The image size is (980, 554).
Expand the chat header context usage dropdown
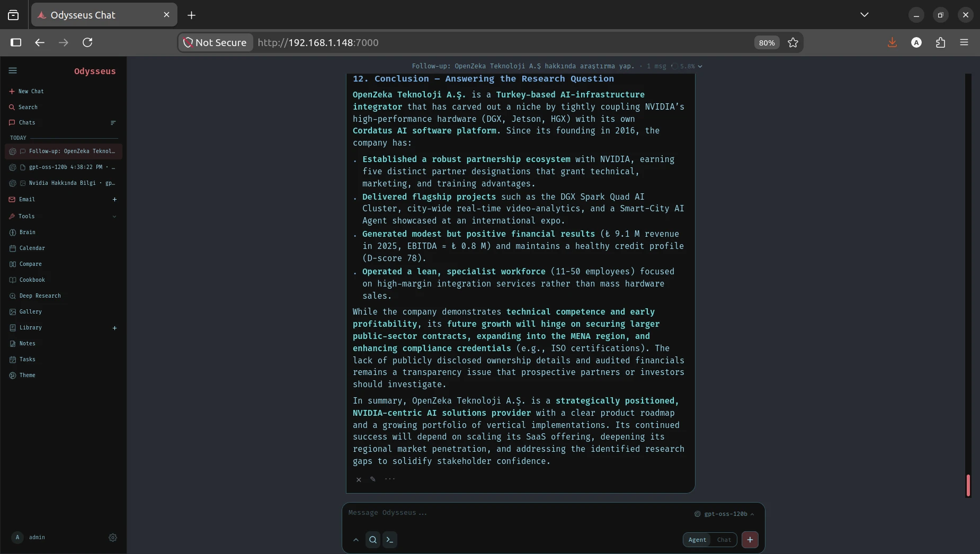[x=700, y=67]
